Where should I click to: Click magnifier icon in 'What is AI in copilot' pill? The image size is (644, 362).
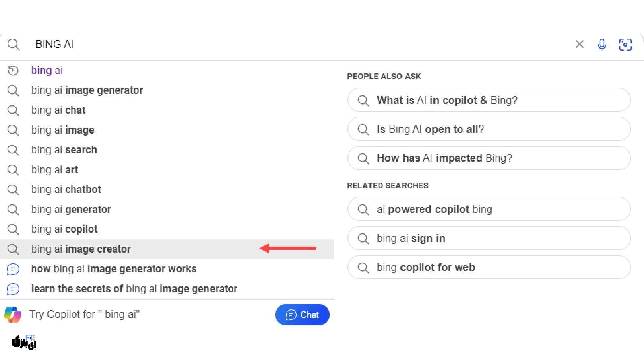[363, 100]
